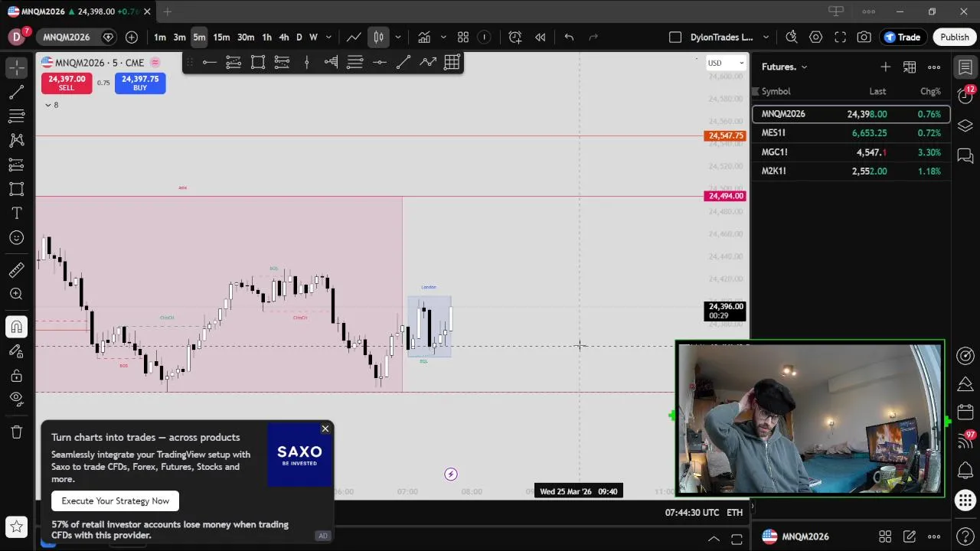
Task: Pick the rectangle in the favorites toolbar
Action: [x=258, y=63]
